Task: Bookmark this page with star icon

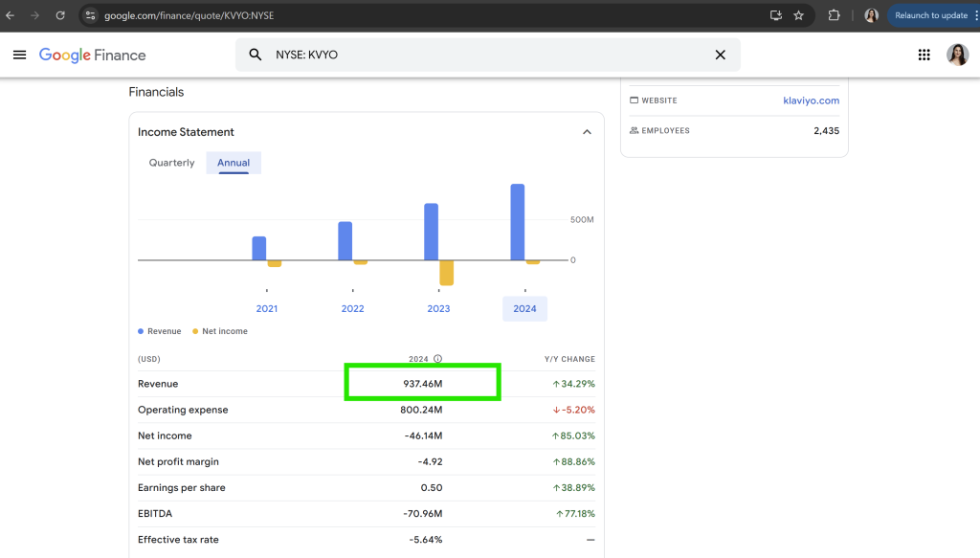Action: [x=798, y=15]
